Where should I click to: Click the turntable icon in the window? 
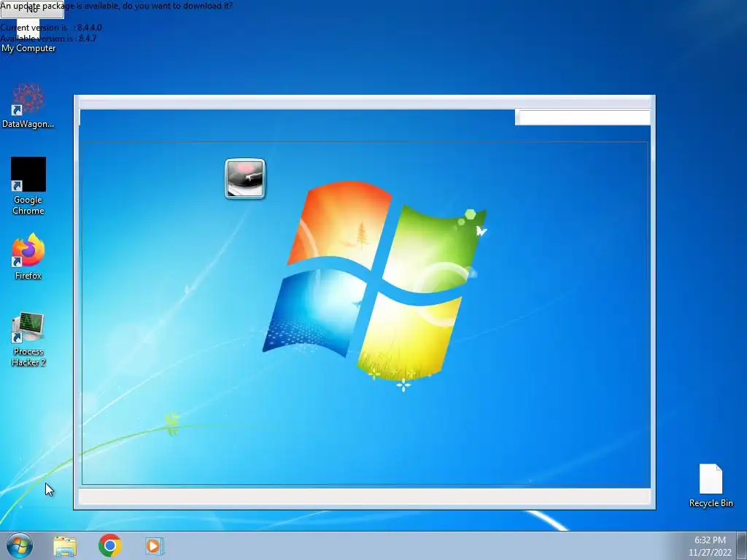pos(245,179)
